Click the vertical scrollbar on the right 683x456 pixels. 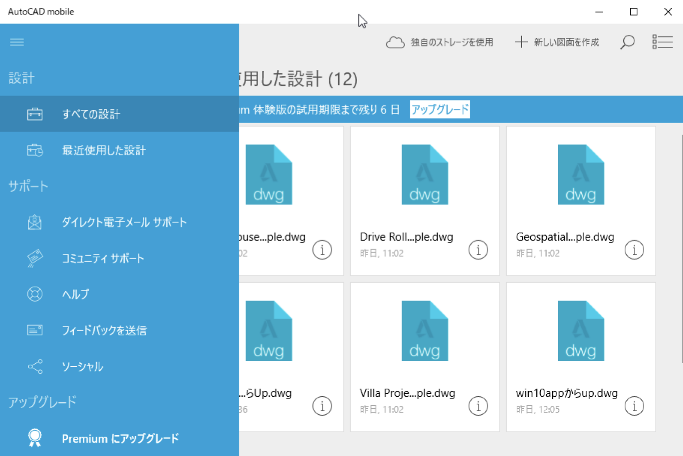(680, 248)
